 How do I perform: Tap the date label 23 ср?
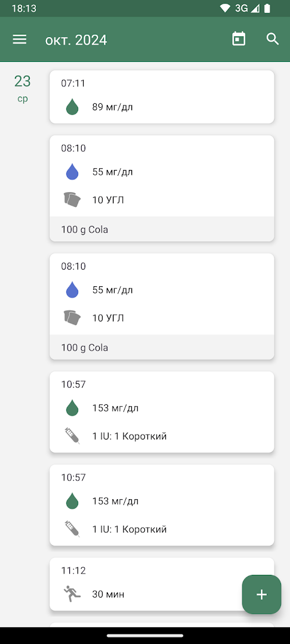tap(23, 88)
